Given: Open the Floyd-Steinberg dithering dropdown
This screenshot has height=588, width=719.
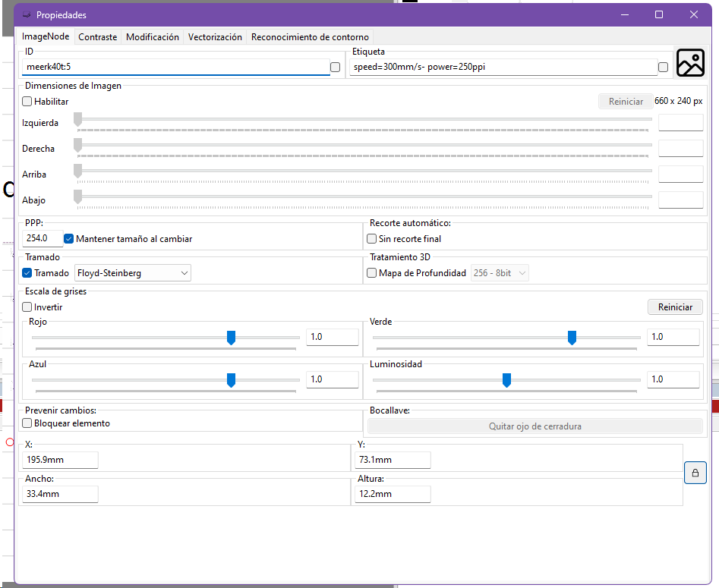Looking at the screenshot, I should [133, 273].
